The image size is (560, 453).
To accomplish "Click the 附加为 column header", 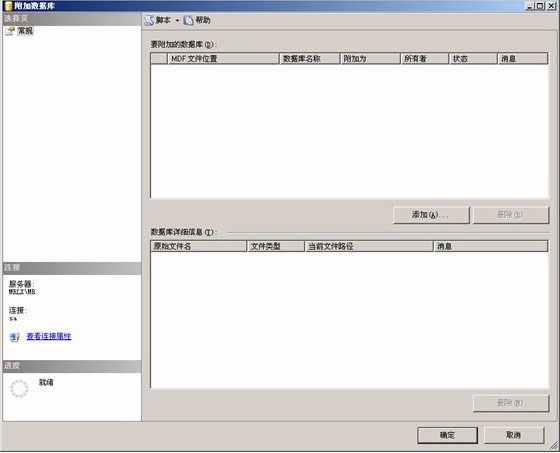I will [x=370, y=59].
